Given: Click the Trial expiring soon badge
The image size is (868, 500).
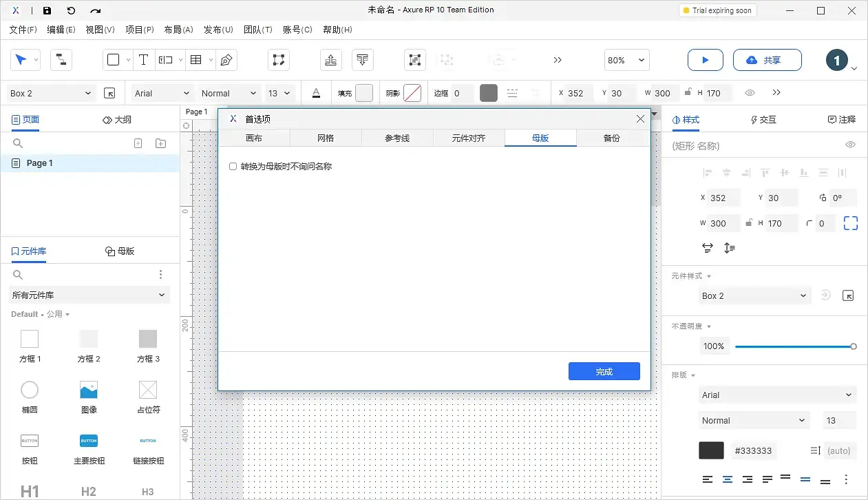Looking at the screenshot, I should pos(717,10).
